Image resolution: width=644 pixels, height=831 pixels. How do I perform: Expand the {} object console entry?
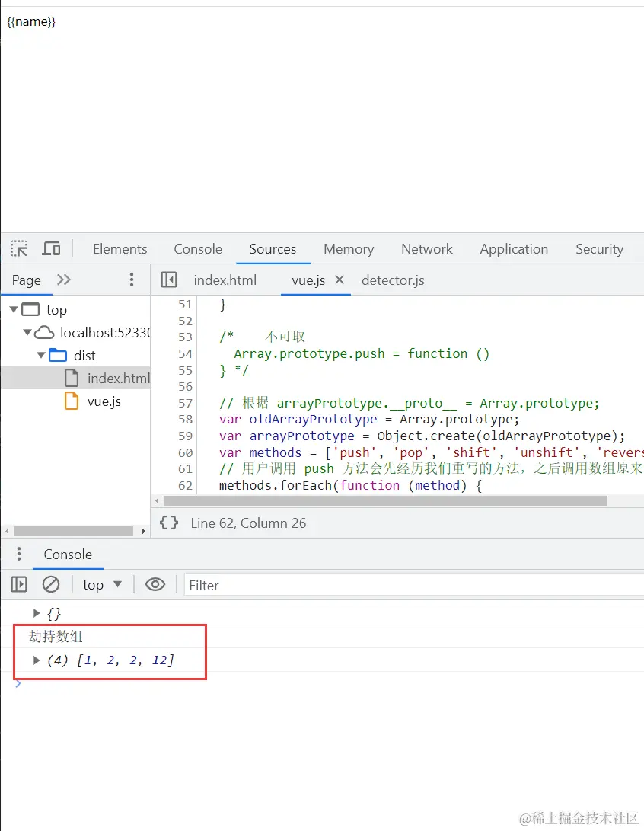(36, 613)
